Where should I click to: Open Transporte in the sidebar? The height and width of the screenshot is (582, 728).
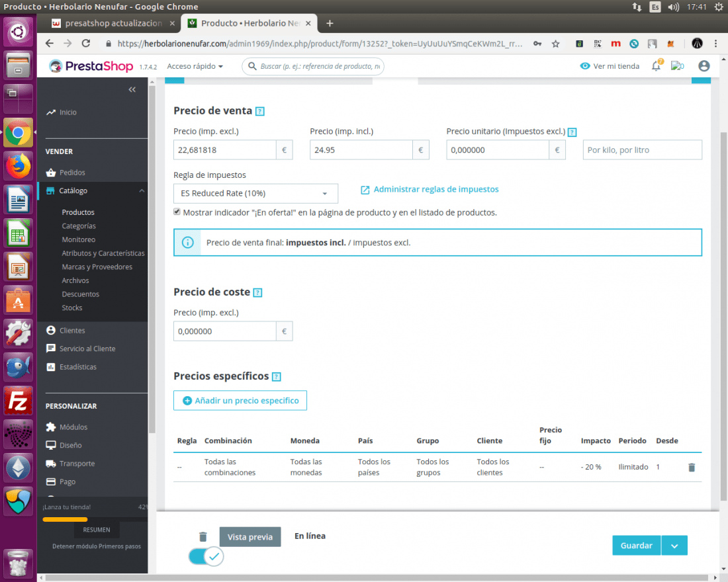[77, 464]
